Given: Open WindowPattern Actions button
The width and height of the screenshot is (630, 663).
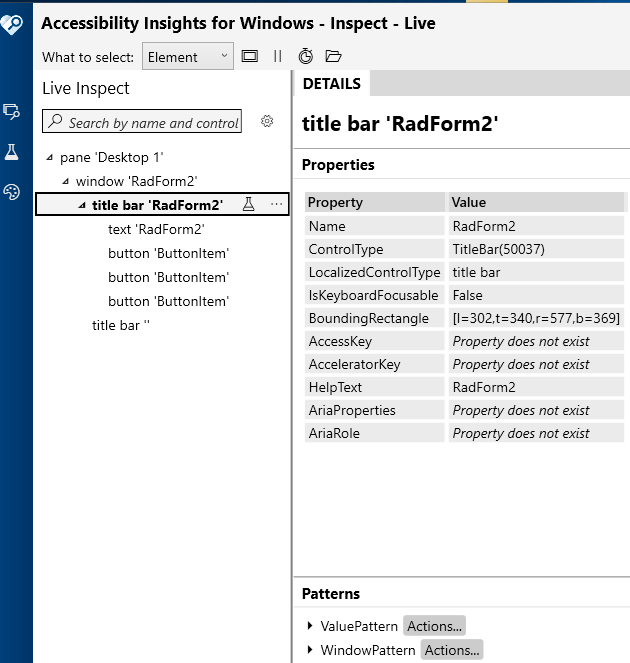Looking at the screenshot, I should point(452,650).
